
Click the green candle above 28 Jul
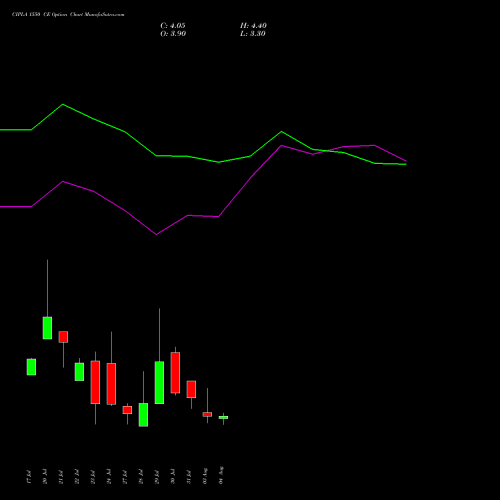point(143,415)
